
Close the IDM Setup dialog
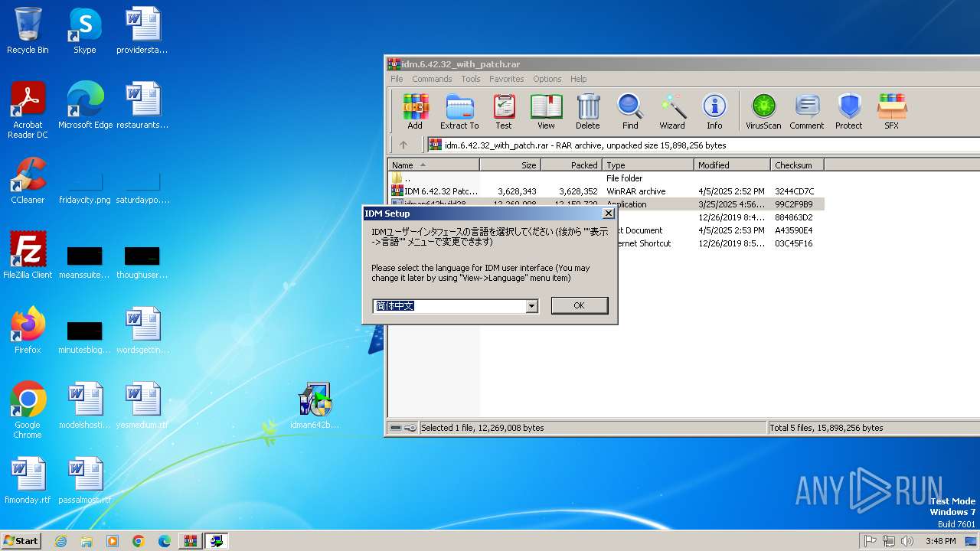(609, 214)
